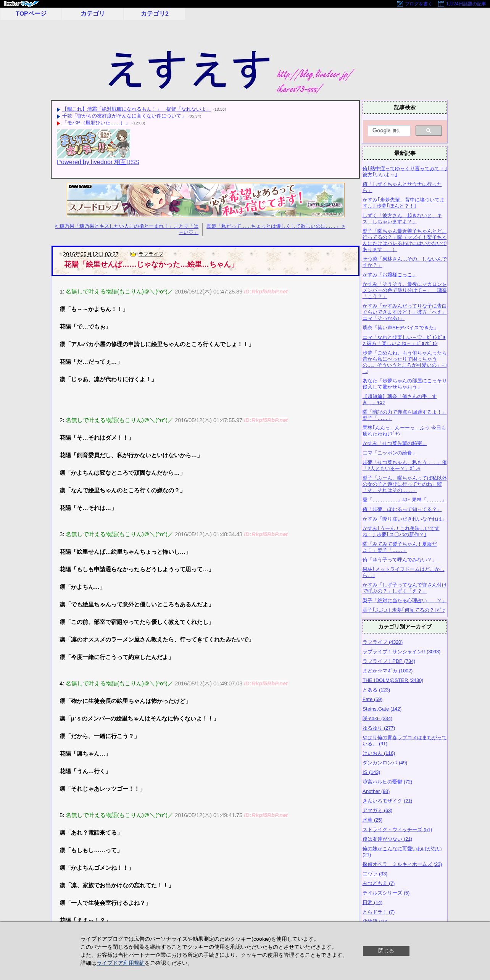This screenshot has width=490, height=980.
Task: Open category Another (93)
Action: point(376,791)
